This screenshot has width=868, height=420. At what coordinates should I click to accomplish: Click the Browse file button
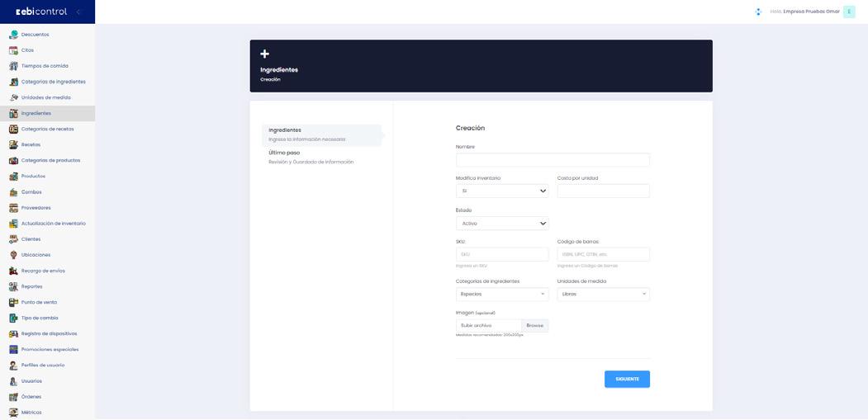pos(535,326)
